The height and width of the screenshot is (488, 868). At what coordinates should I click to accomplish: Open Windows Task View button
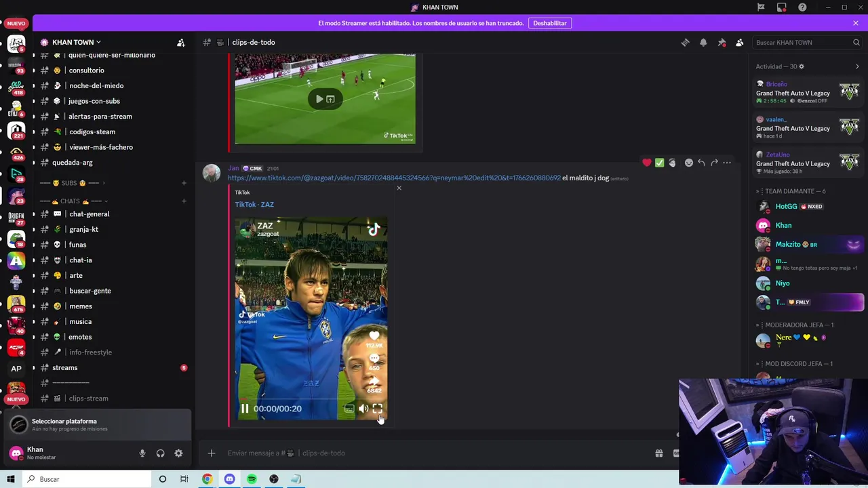click(x=184, y=479)
